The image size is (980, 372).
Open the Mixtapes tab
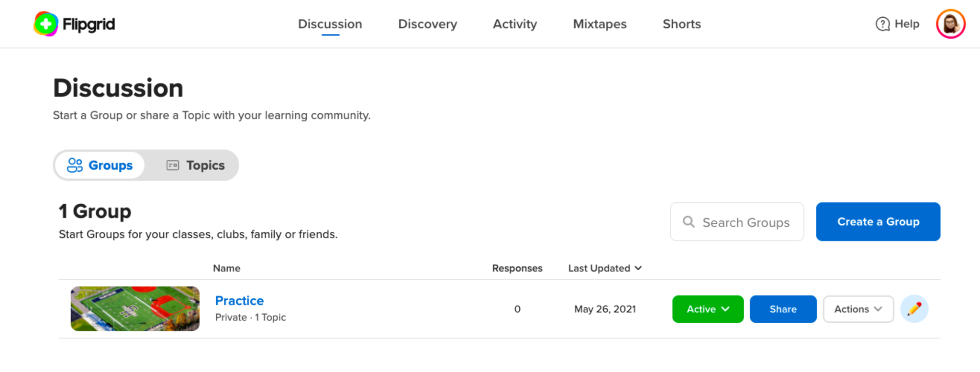[600, 24]
